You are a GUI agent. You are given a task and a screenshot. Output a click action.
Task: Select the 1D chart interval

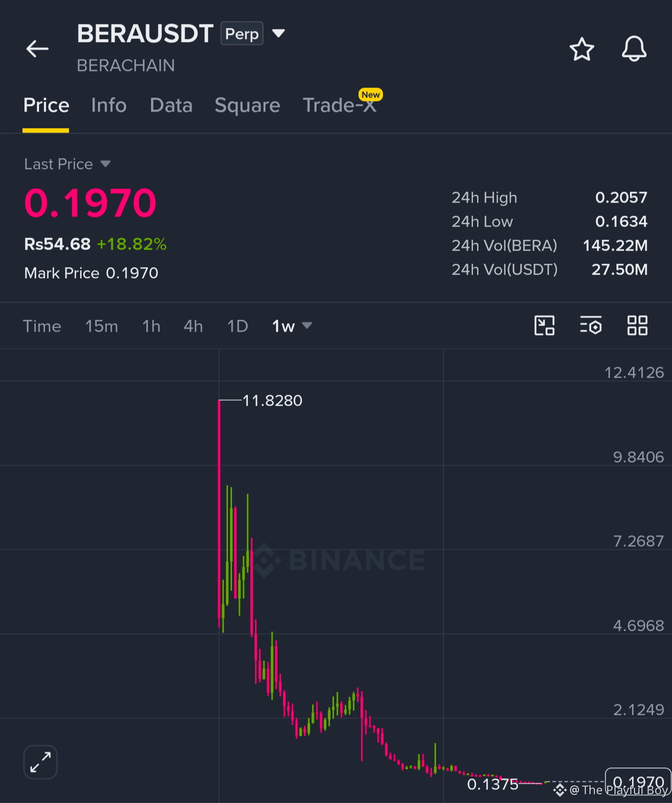click(237, 326)
